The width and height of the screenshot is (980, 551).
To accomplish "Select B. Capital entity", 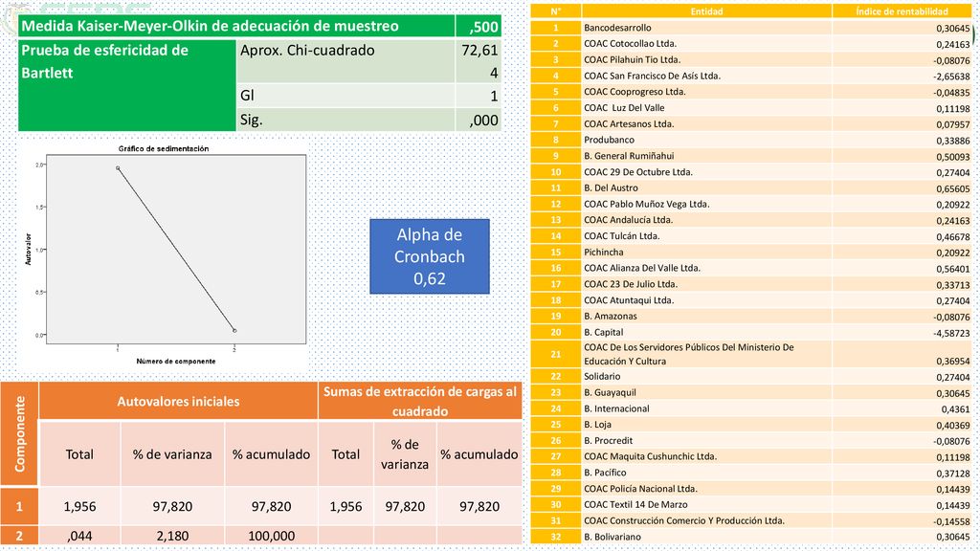I will 604,332.
